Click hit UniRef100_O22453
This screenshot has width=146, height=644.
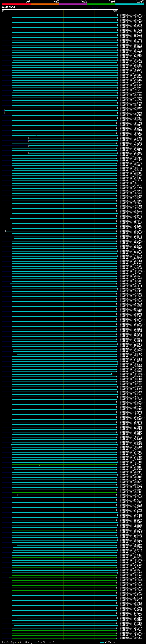(x=131, y=103)
